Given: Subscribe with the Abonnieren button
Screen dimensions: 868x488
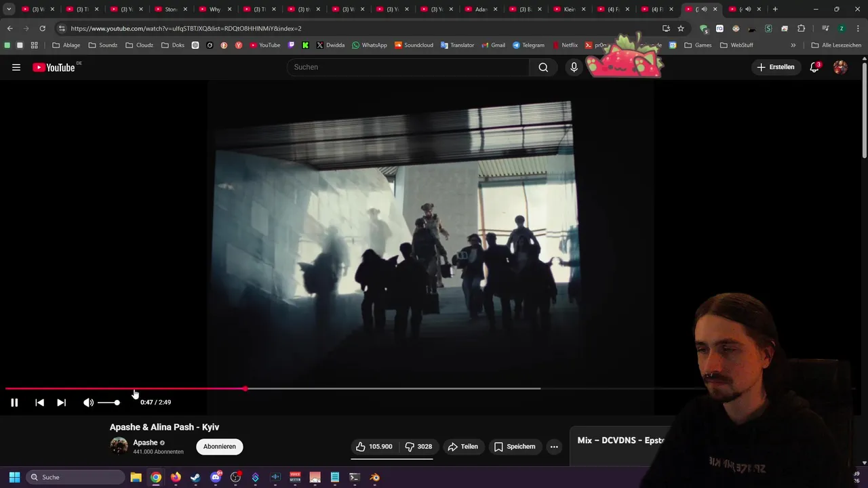Looking at the screenshot, I should pyautogui.click(x=220, y=447).
